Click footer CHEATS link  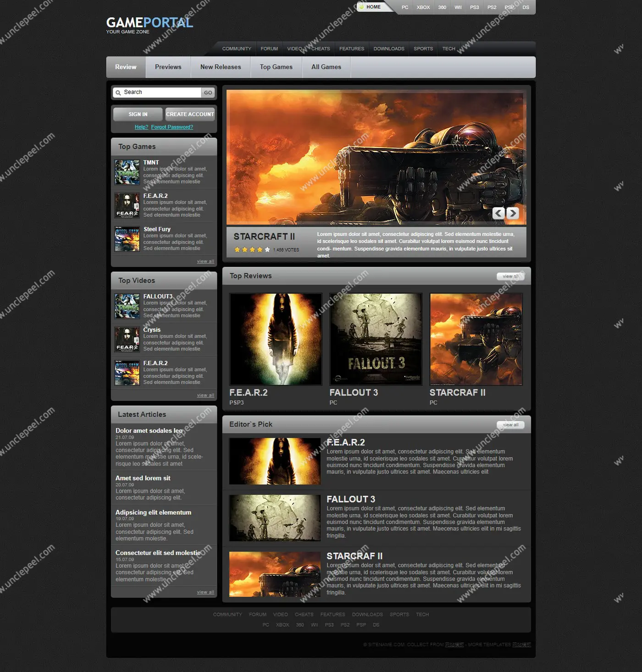pyautogui.click(x=304, y=615)
